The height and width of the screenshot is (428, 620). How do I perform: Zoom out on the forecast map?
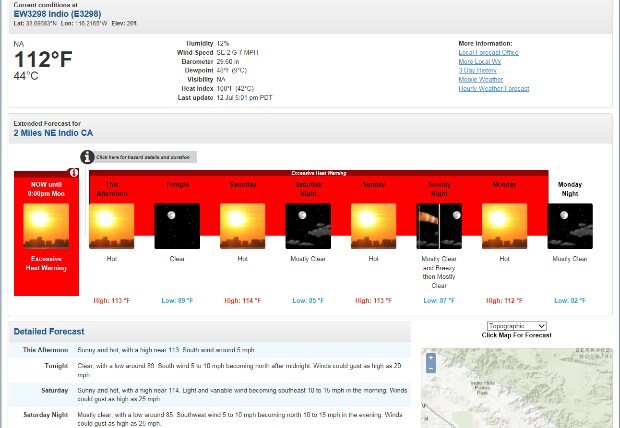click(x=431, y=368)
